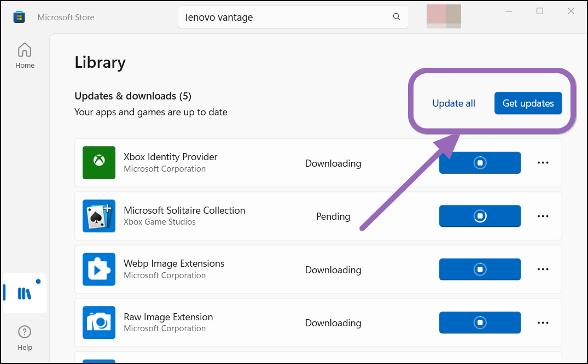Open more options for Xbox Identity Provider
This screenshot has height=364, width=588.
click(543, 162)
